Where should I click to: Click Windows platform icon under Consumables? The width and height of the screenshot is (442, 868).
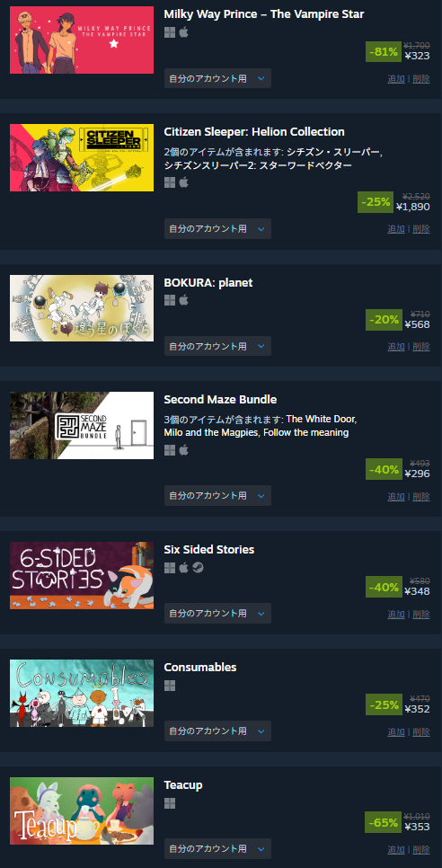[x=170, y=686]
